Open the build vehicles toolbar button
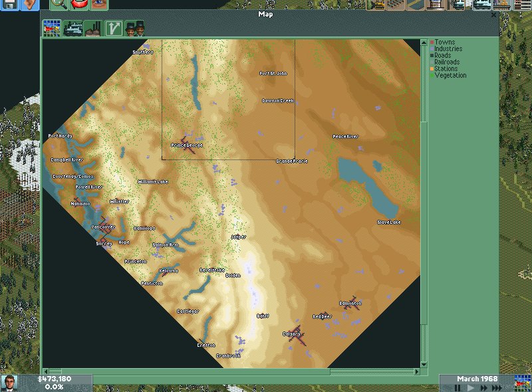This screenshot has width=532, height=392. pyautogui.click(x=456, y=5)
